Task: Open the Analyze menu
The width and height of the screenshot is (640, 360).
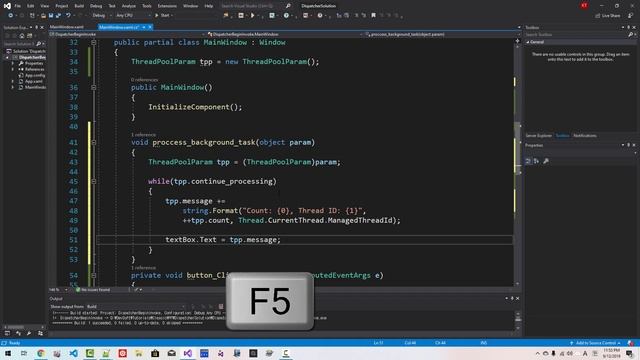Action: (129, 6)
